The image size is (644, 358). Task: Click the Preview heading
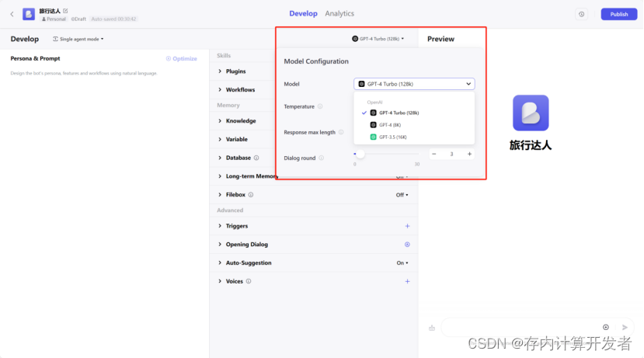coord(440,39)
